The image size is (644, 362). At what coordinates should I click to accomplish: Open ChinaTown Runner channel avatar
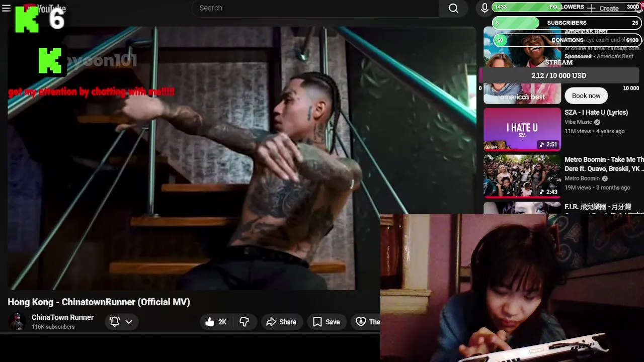tap(17, 322)
